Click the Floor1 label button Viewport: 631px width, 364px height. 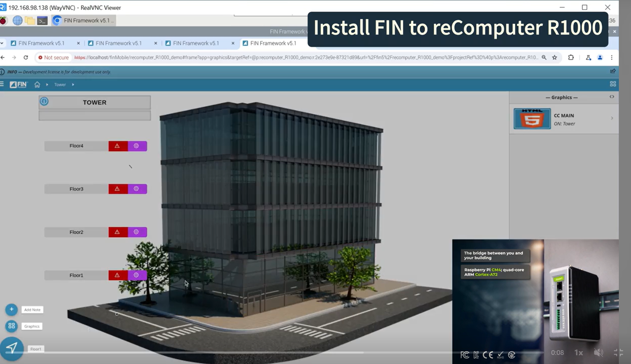click(76, 275)
